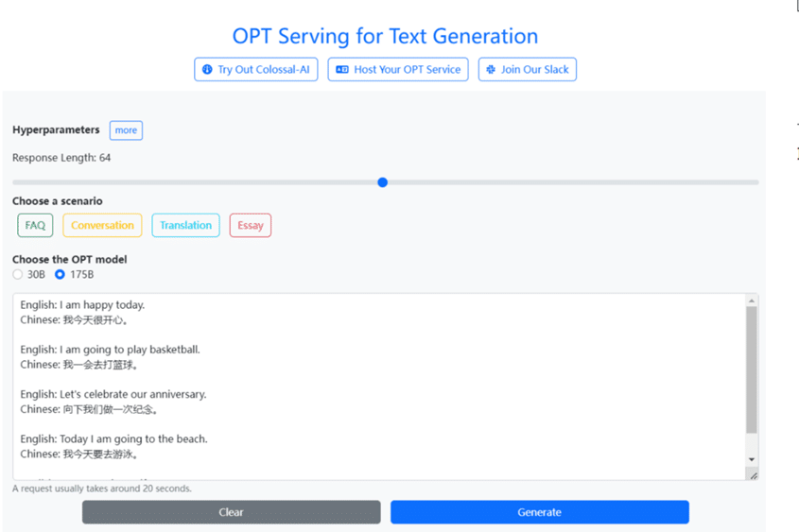Click inside the prompt text area
Screen dimensions: 799x532
point(378,378)
